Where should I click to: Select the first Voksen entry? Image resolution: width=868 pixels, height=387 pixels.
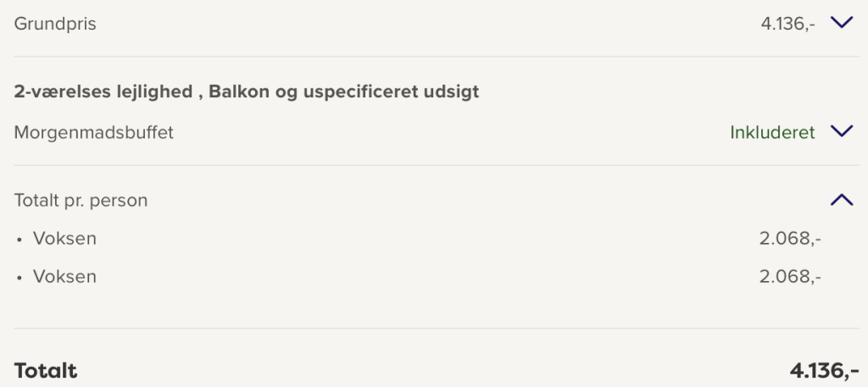(x=64, y=239)
